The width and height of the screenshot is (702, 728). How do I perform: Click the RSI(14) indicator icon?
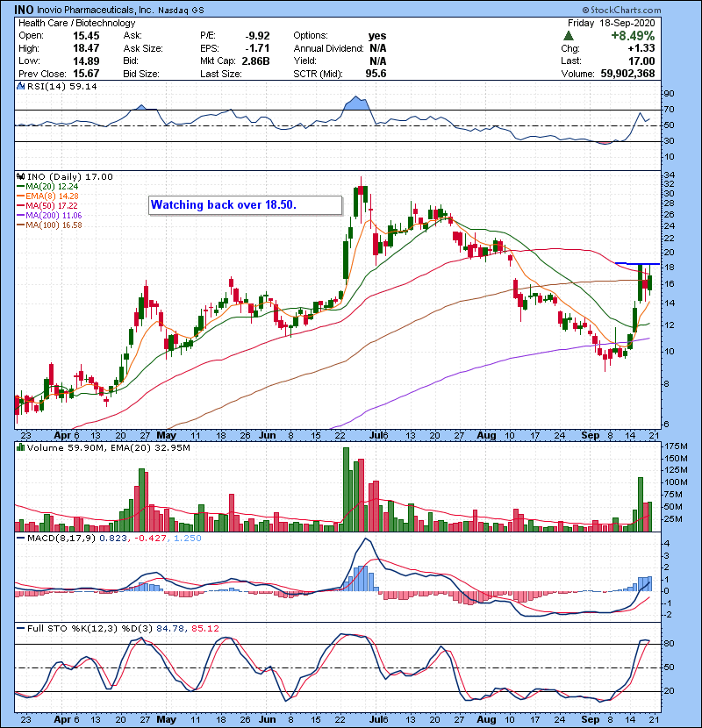coord(20,86)
